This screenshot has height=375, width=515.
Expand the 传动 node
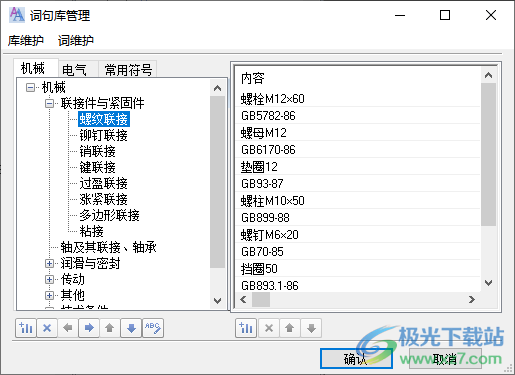click(x=49, y=279)
